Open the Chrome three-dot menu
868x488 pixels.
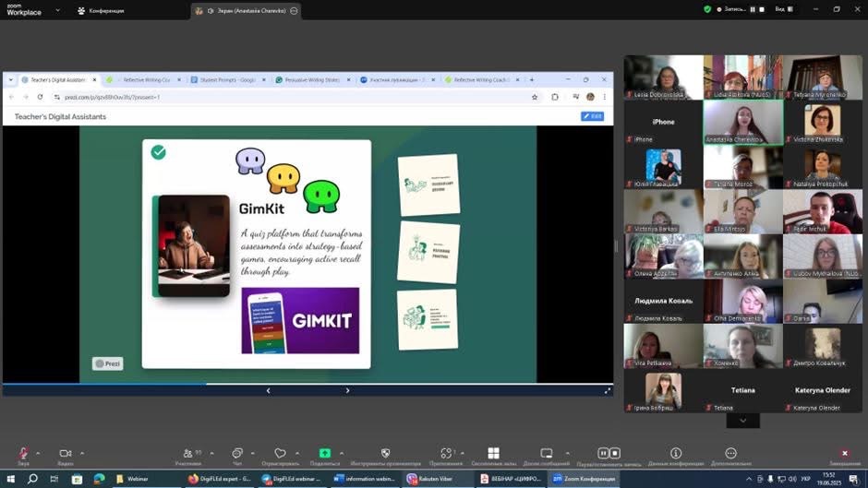pos(605,97)
